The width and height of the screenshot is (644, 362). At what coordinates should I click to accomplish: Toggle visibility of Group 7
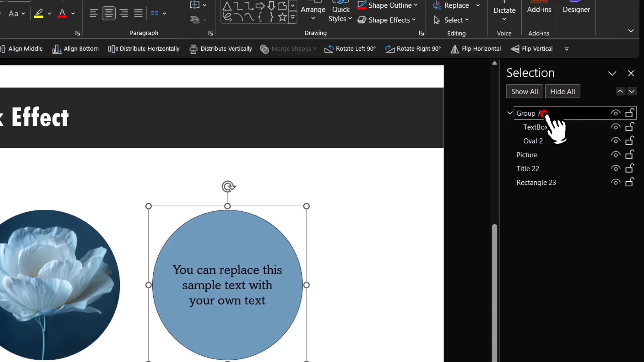pyautogui.click(x=615, y=113)
